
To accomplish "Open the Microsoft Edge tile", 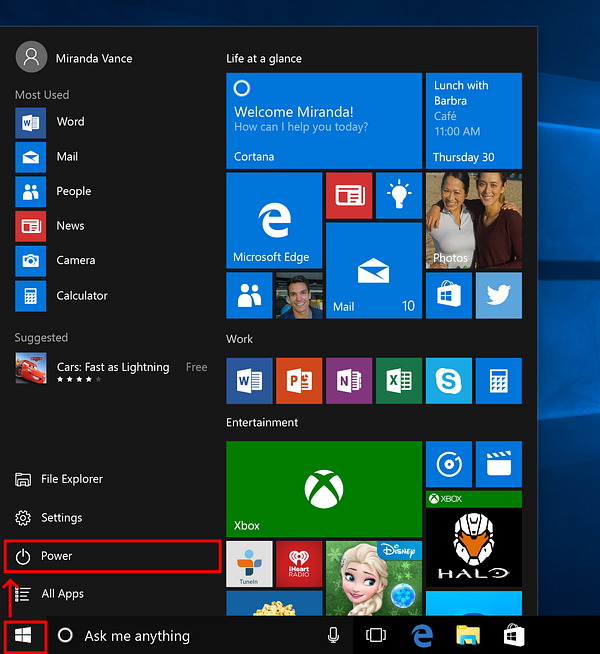I will pyautogui.click(x=274, y=221).
